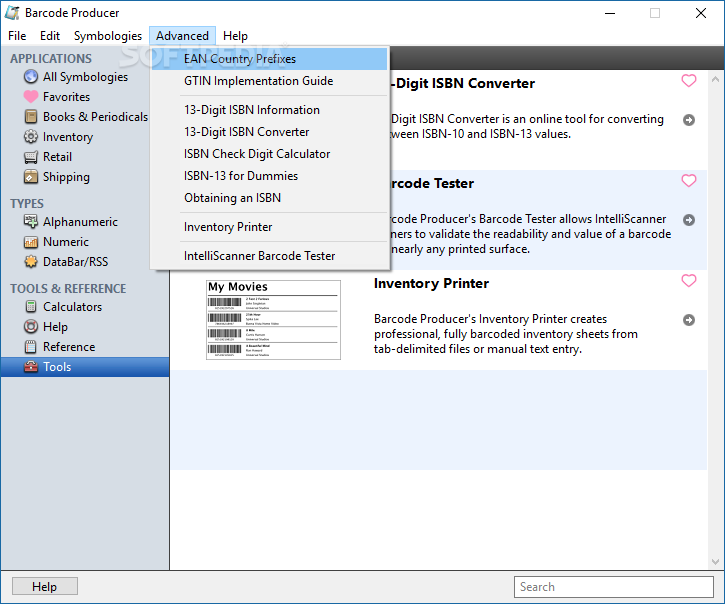This screenshot has width=725, height=604.
Task: Click the Alphanumeric type icon
Action: click(x=31, y=222)
